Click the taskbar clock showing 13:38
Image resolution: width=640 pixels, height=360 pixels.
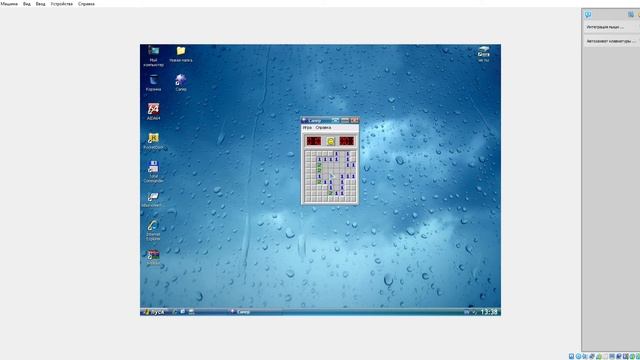tap(489, 312)
